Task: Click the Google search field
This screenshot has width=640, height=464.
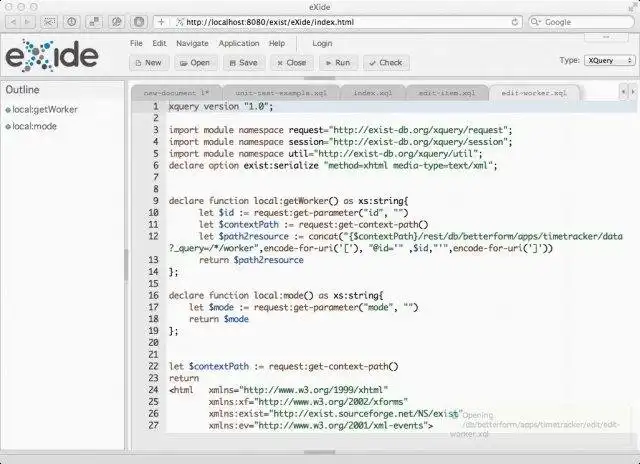Action: coord(582,22)
